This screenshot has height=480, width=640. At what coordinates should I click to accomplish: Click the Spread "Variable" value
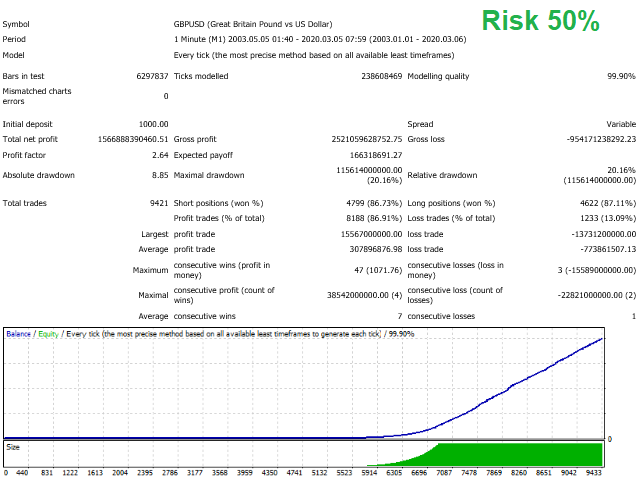[x=619, y=124]
